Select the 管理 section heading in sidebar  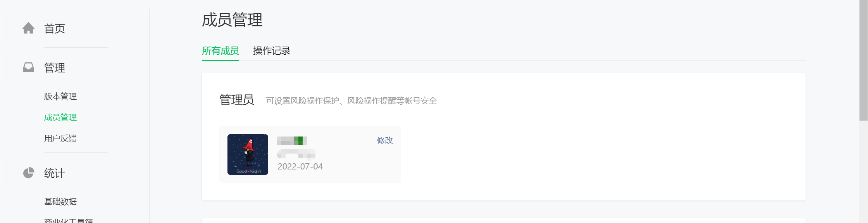[55, 68]
